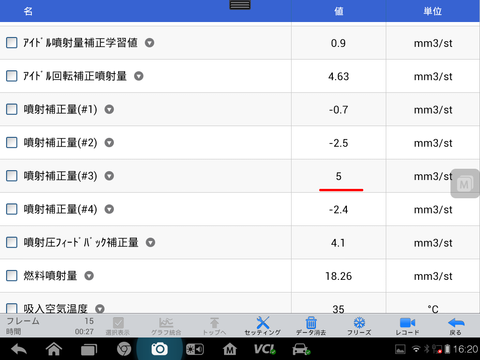The width and height of the screenshot is (480, 360).
Task: Check the 噴射補正量(#1) checkbox
Action: (12, 109)
